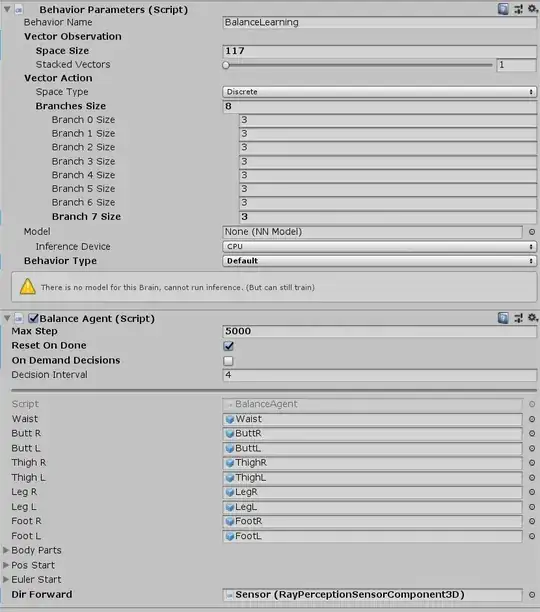Open the Inference Device dropdown

click(x=379, y=247)
